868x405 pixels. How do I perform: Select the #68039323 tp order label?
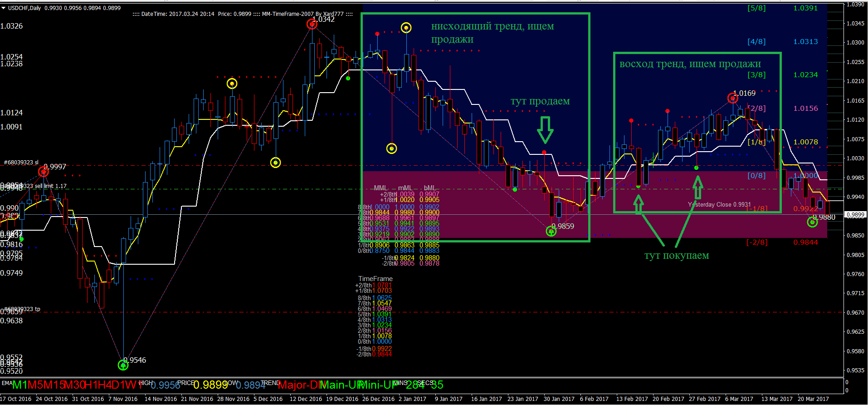[22, 309]
